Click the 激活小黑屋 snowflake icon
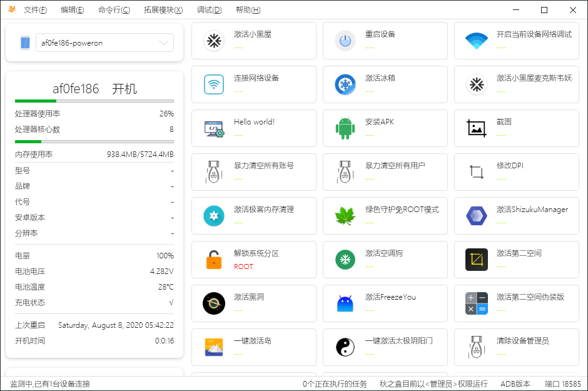 tap(214, 41)
